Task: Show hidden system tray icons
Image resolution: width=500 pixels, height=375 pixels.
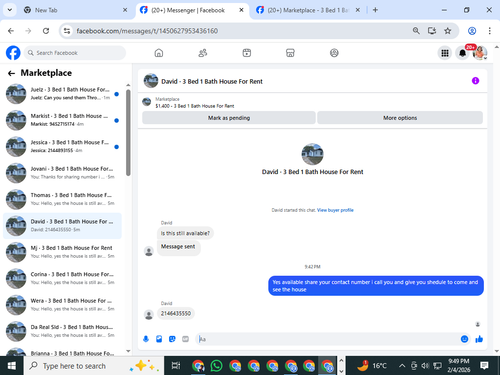Action: click(x=402, y=366)
